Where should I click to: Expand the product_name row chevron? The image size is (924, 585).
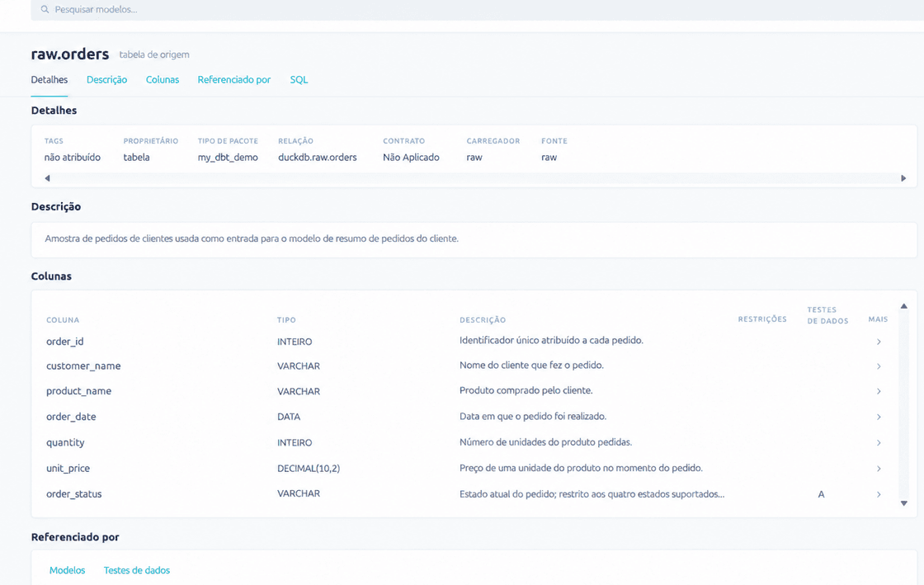(x=879, y=391)
